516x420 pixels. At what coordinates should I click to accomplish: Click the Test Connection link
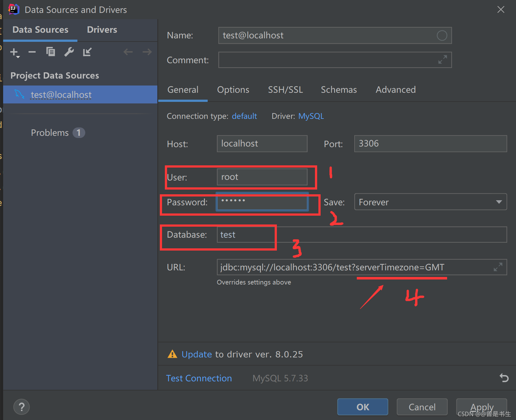pyautogui.click(x=199, y=378)
